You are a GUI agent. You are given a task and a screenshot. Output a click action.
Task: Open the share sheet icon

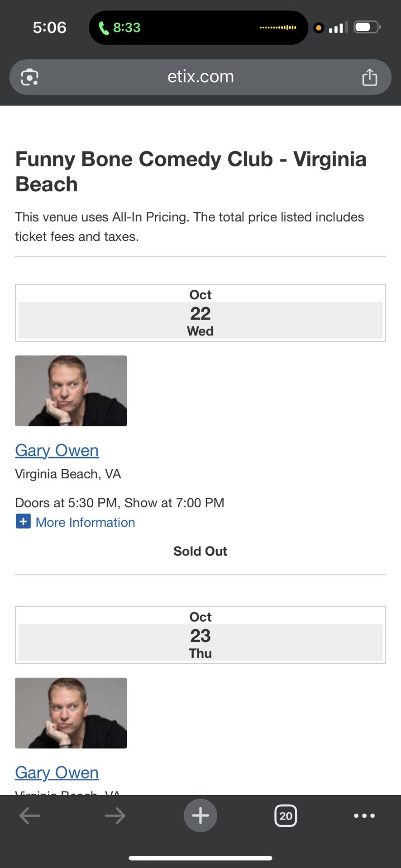370,77
